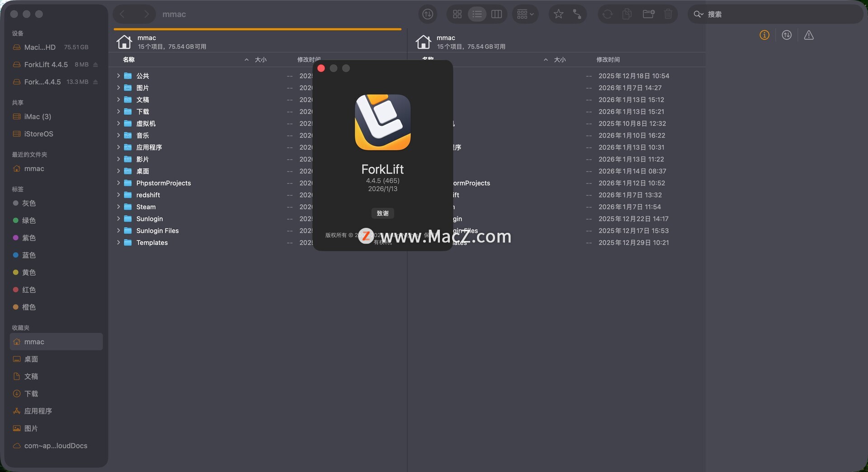The height and width of the screenshot is (472, 868).
Task: Select 桌面 in sidebar favorites
Action: click(x=31, y=359)
